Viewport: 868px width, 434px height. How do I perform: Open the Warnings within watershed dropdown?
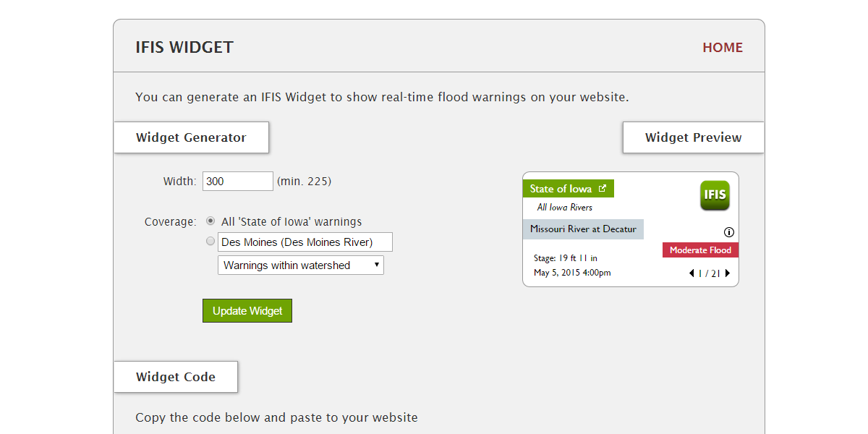300,265
